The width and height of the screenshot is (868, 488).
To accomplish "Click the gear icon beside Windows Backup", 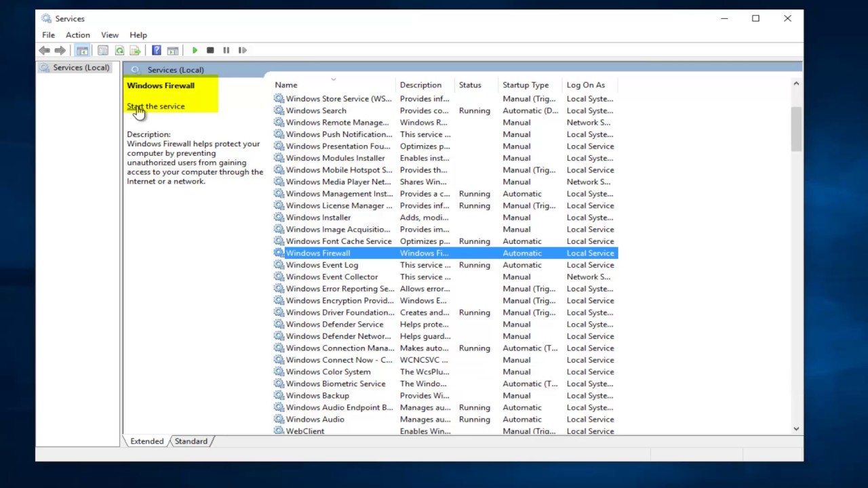I will click(x=279, y=395).
